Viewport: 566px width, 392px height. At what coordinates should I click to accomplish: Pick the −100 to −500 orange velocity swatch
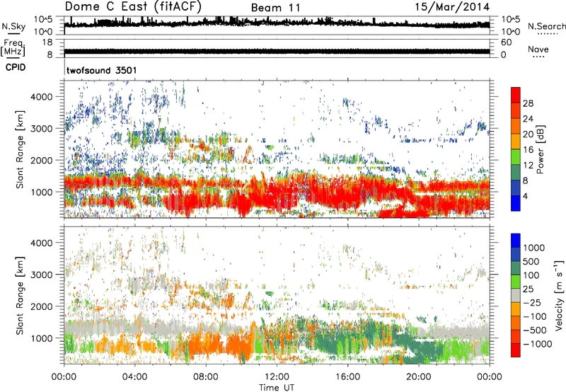point(516,323)
